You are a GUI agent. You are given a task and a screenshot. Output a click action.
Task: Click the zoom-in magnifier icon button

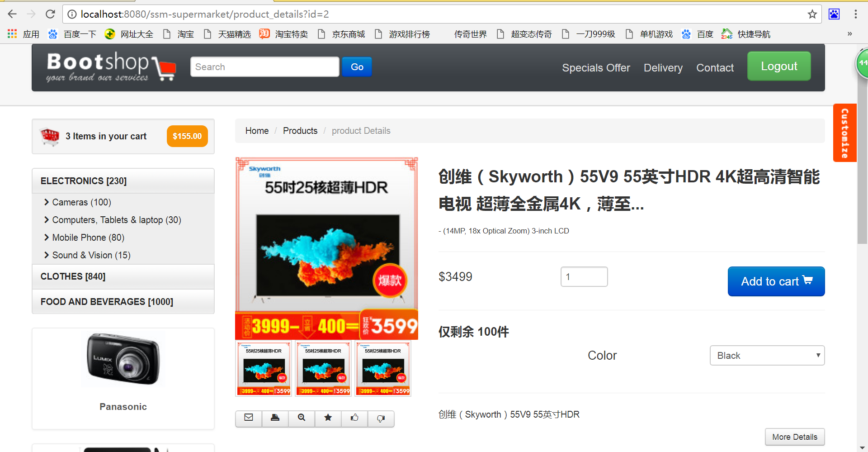click(302, 418)
